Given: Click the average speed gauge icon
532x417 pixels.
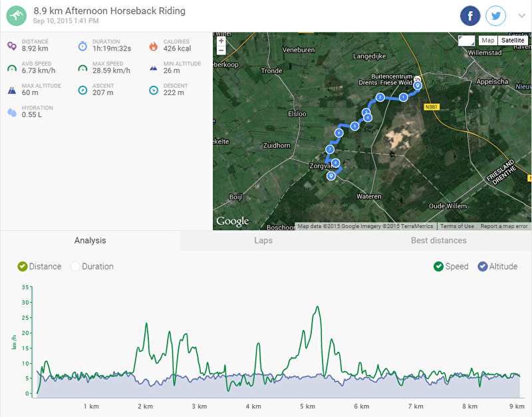Looking at the screenshot, I should (x=12, y=69).
